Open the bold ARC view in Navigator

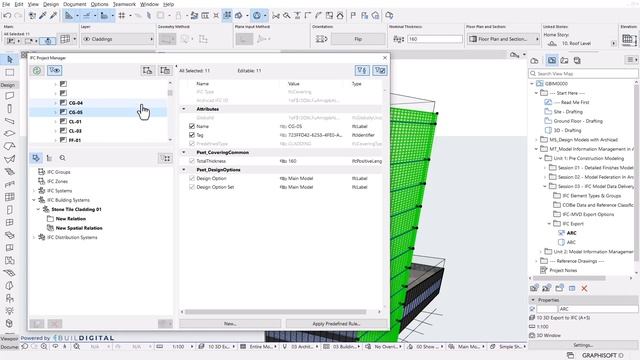click(571, 233)
